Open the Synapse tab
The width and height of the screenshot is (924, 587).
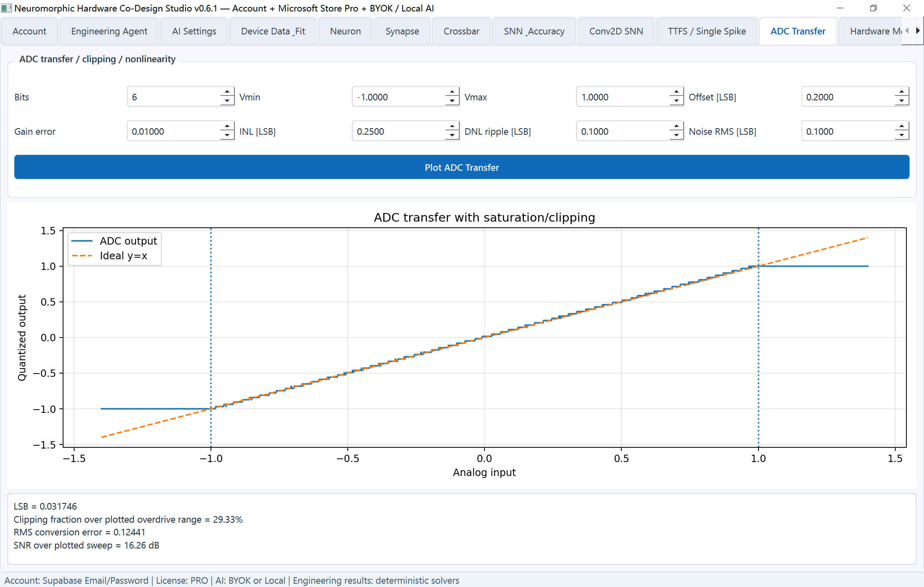click(x=402, y=31)
